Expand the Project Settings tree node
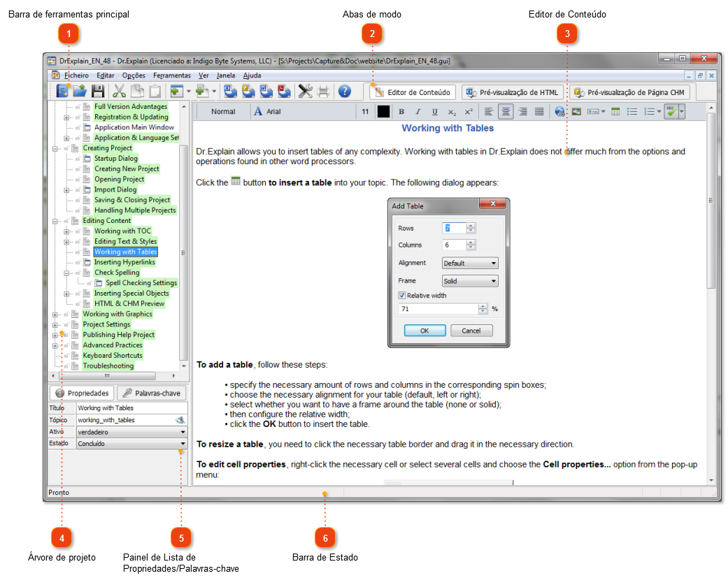The image size is (728, 585). [55, 325]
